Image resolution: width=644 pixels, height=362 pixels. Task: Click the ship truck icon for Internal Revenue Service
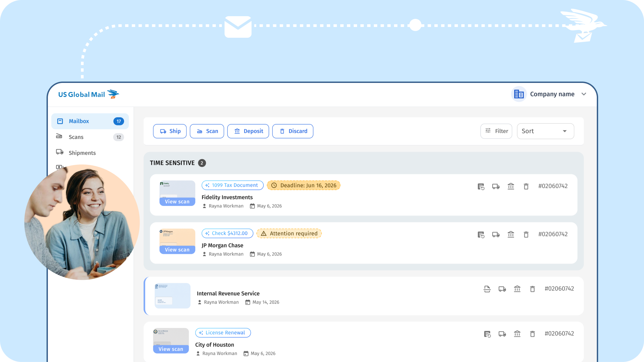502,289
